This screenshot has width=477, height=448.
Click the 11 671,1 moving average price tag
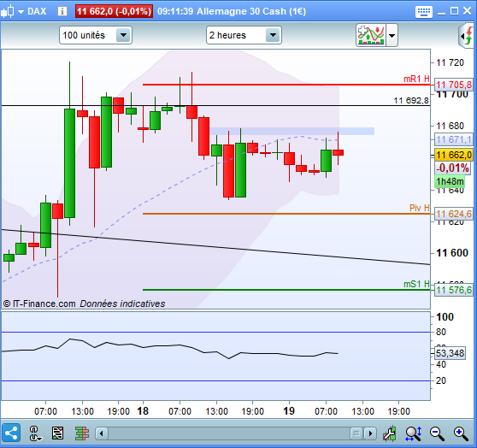tap(454, 139)
